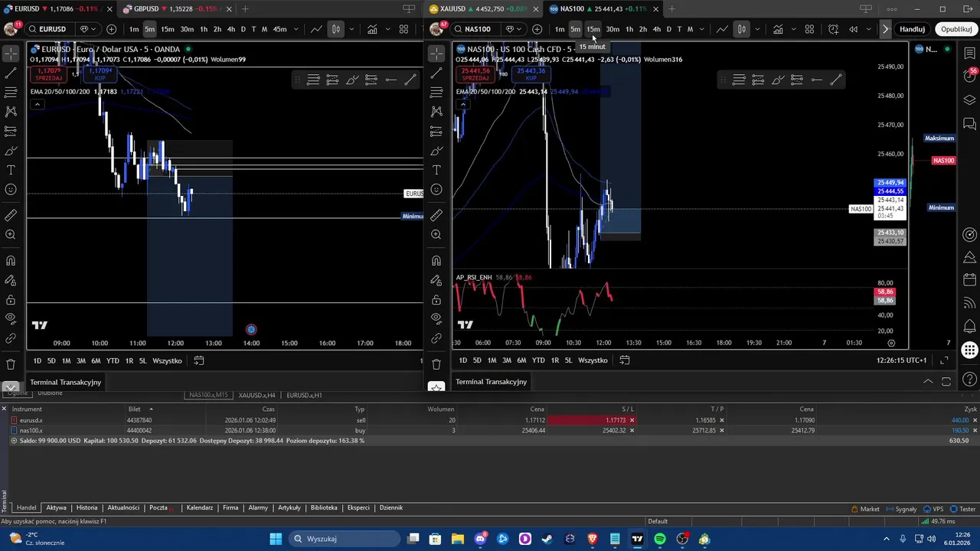Image resolution: width=980 pixels, height=551 pixels.
Task: Collapse the NAS100 Terminal Transakcyjny panel with chevron
Action: (x=928, y=381)
